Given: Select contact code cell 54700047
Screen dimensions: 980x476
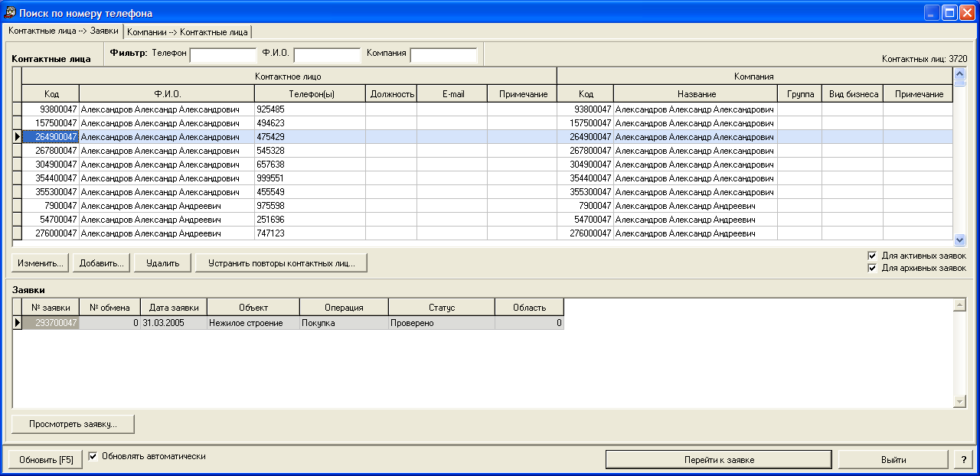Looking at the screenshot, I should pos(51,220).
